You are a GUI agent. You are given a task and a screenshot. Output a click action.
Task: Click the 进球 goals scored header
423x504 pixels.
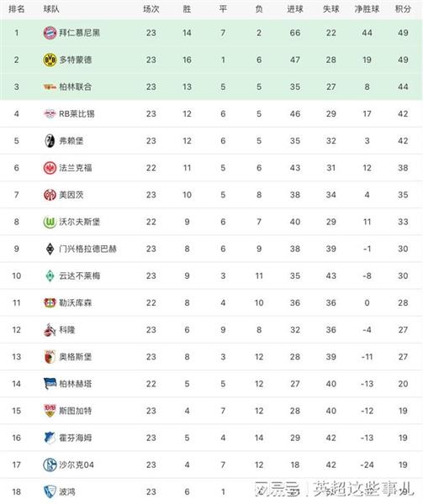(x=295, y=9)
